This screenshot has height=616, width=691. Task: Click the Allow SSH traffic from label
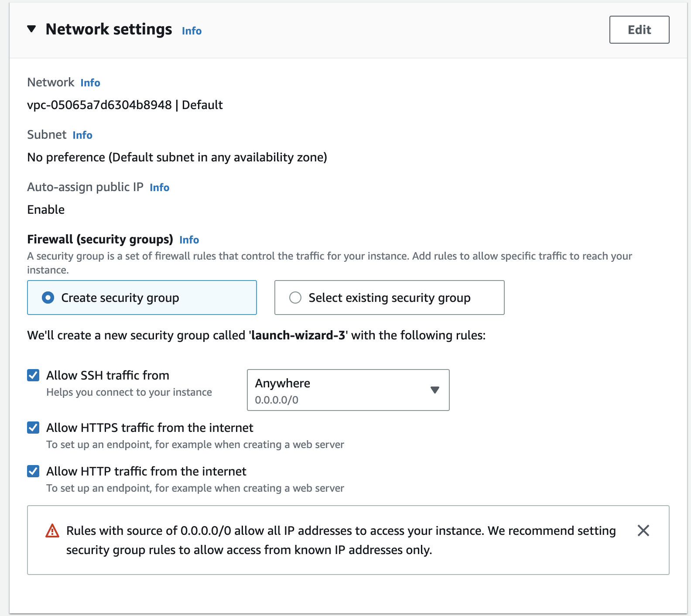coord(108,375)
